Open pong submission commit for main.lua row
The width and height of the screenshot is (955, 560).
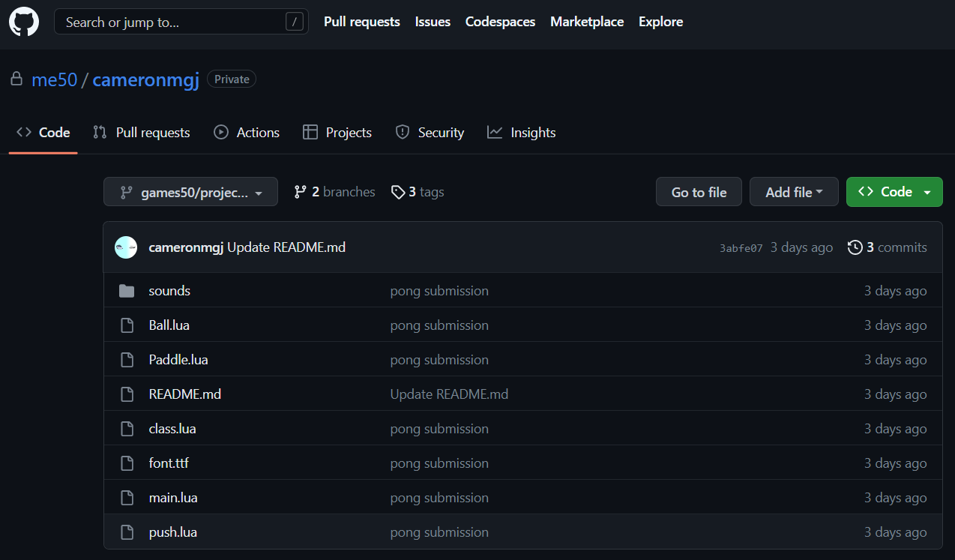tap(439, 498)
